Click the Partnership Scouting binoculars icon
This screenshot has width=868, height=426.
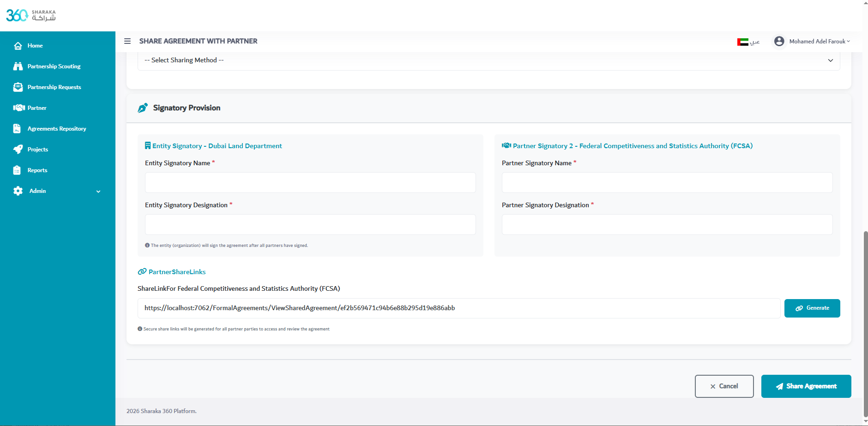click(x=18, y=66)
